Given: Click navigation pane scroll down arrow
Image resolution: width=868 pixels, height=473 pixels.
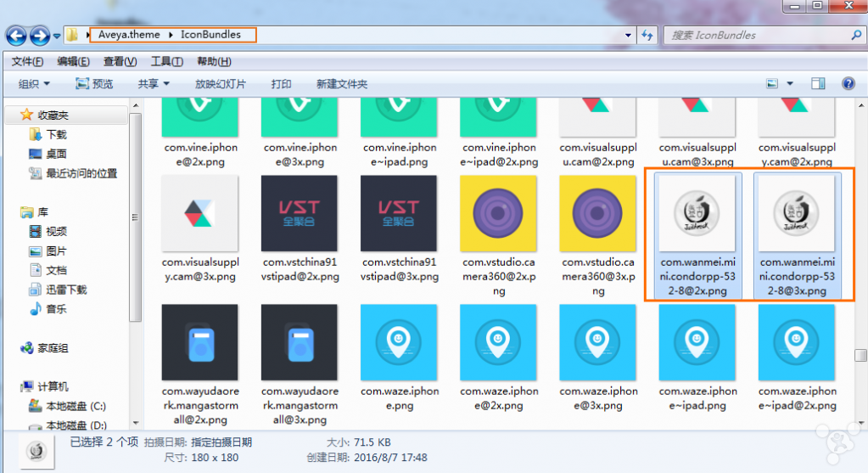Looking at the screenshot, I should [x=136, y=423].
